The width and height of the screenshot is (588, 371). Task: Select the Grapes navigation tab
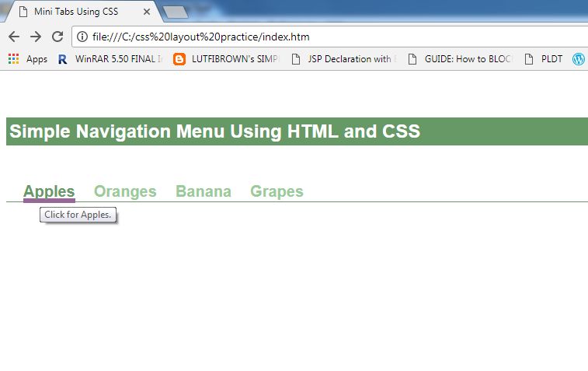tap(277, 191)
